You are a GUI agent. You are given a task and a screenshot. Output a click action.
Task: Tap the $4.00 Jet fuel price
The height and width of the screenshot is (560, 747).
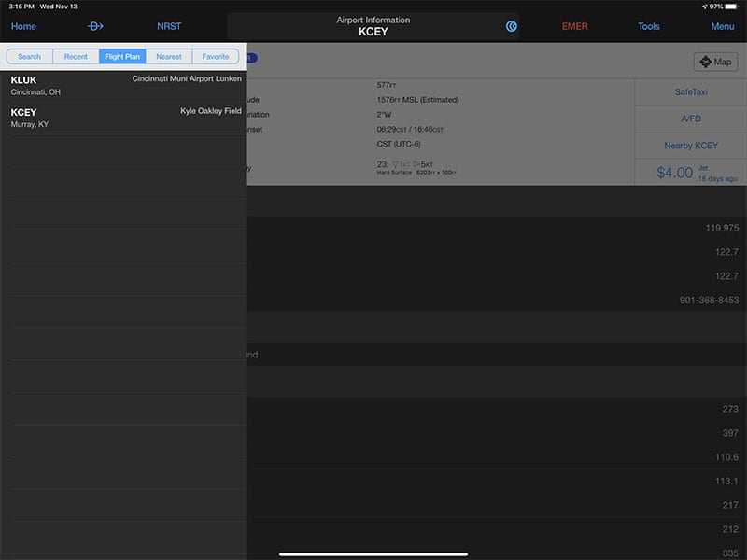(691, 172)
